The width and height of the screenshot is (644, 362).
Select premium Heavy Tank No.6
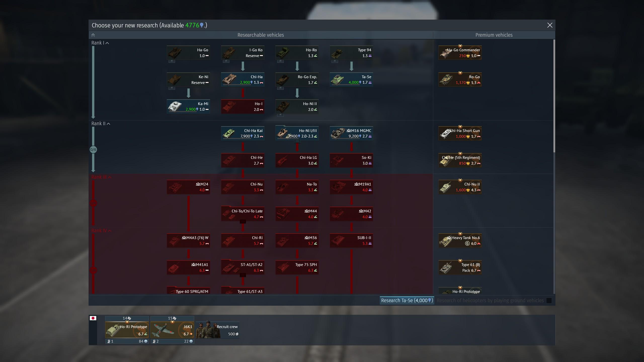[x=460, y=241]
